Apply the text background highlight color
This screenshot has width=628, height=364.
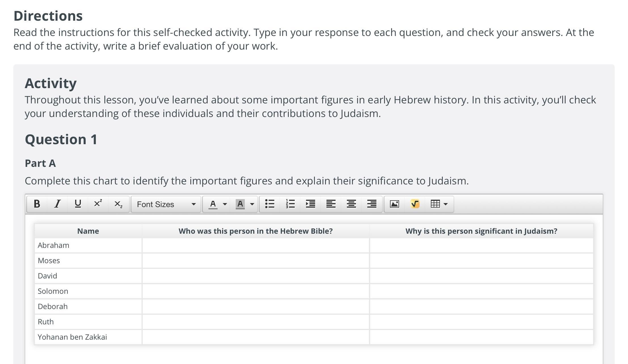(240, 204)
